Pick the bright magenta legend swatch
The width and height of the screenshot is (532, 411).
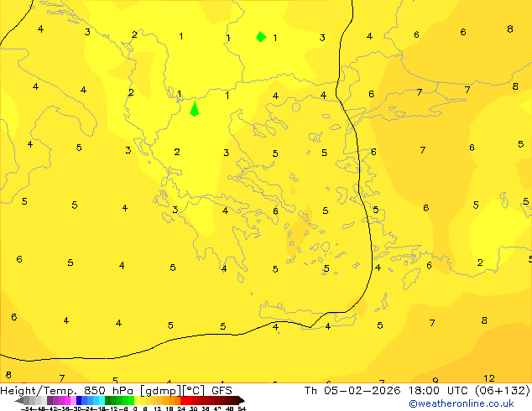pos(67,400)
